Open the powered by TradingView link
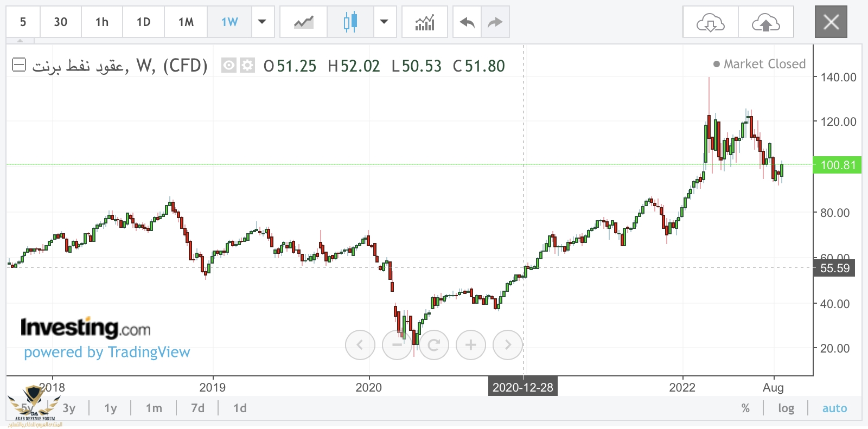 [107, 352]
